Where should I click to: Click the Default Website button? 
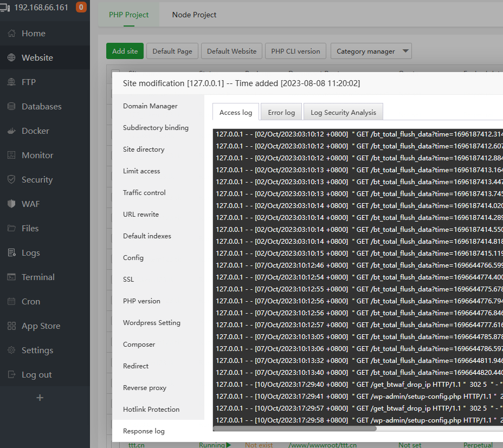(x=231, y=51)
